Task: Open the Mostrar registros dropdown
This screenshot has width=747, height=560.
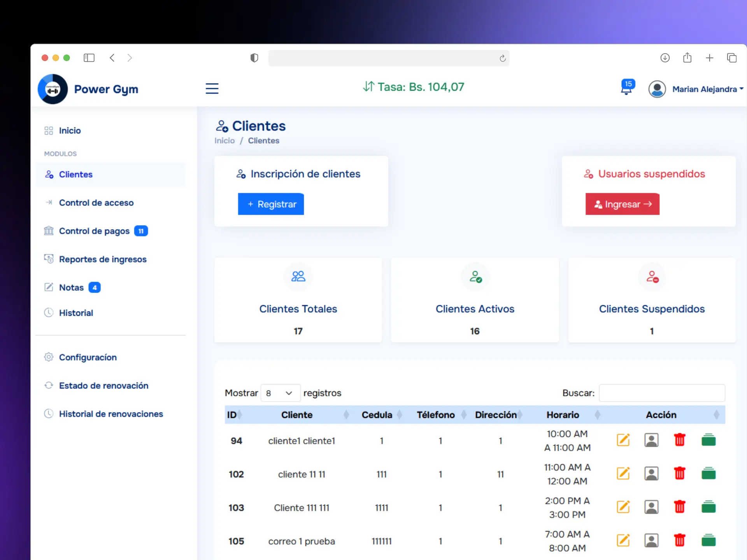Action: pos(280,393)
